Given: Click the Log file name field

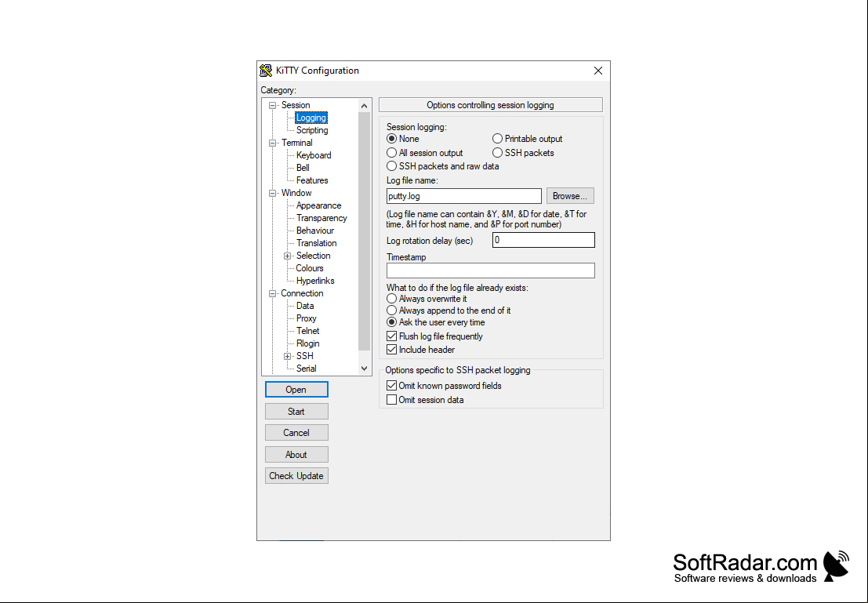Looking at the screenshot, I should point(464,196).
